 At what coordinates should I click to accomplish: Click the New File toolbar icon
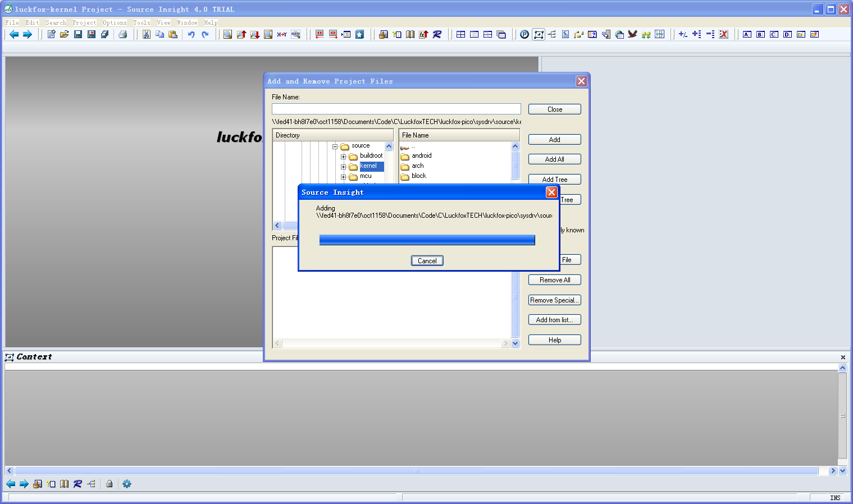coord(51,34)
